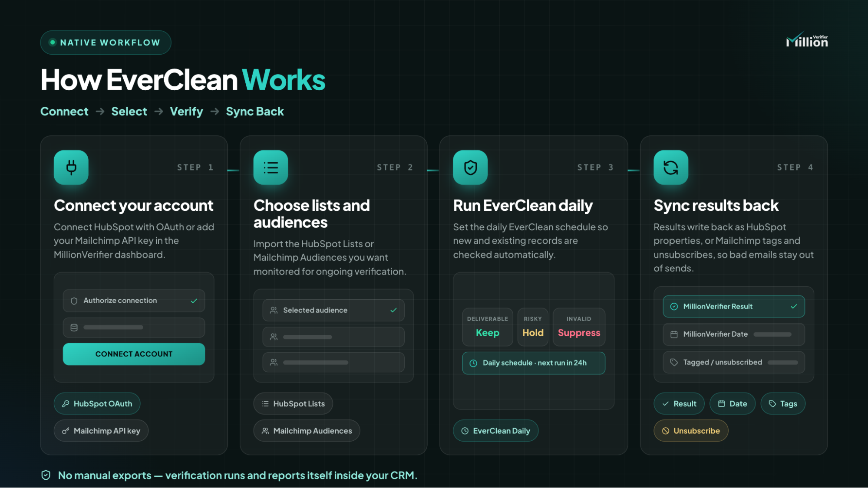868x488 pixels.
Task: Click the sync arrows icon on the Step 4 card
Action: tap(671, 167)
